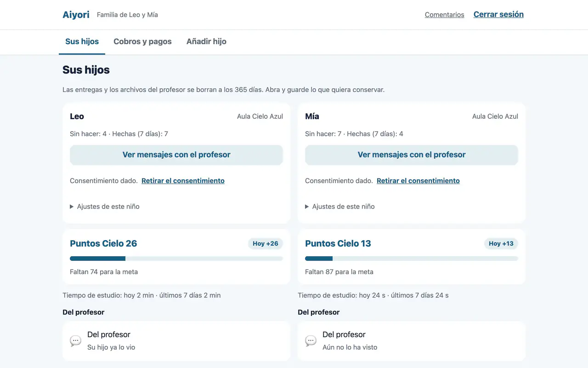Screen dimensions: 588x368
Task: Click "Faltan 74 para la meta"
Action: click(x=104, y=272)
